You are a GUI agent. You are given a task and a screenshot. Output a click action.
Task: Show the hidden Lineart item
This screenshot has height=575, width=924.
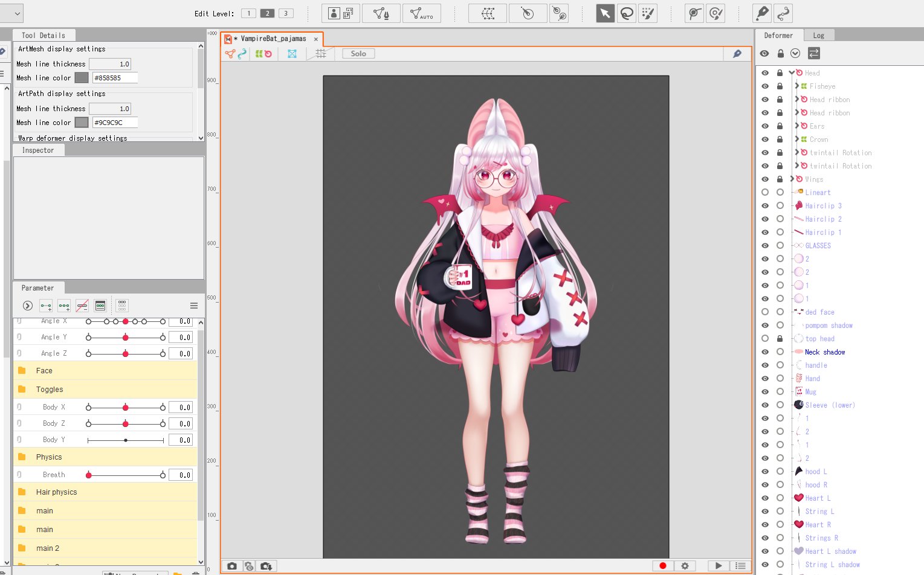(765, 193)
